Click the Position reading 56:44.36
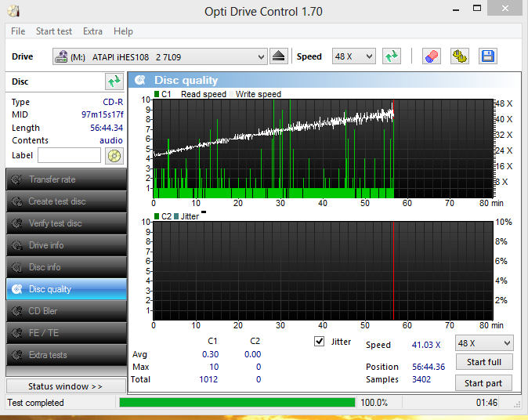 (429, 367)
